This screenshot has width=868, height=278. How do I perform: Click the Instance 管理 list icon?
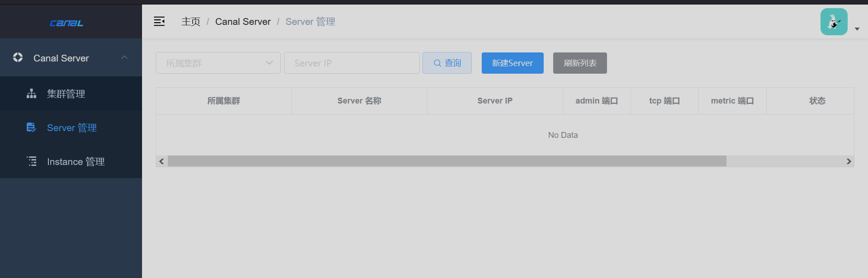32,161
